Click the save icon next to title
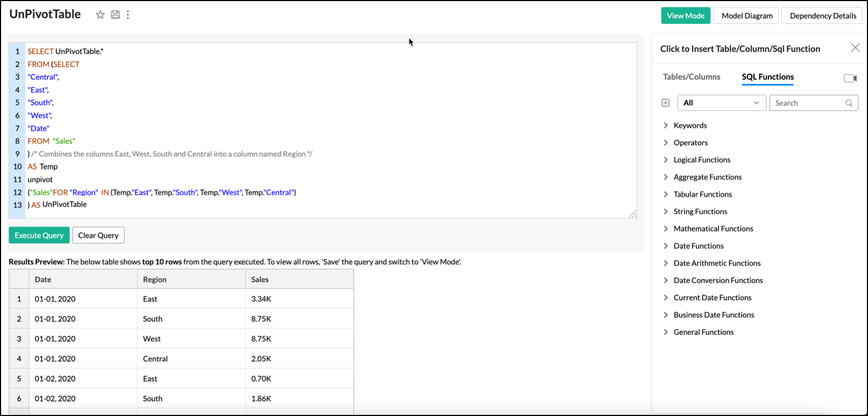This screenshot has width=868, height=416. [115, 15]
